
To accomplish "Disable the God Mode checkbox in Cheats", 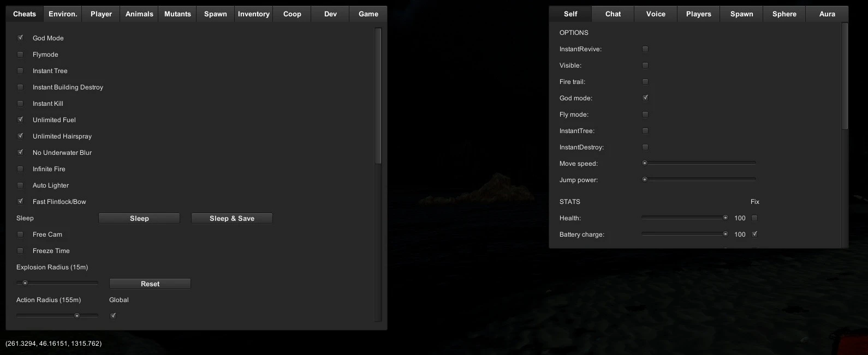I will 20,38.
